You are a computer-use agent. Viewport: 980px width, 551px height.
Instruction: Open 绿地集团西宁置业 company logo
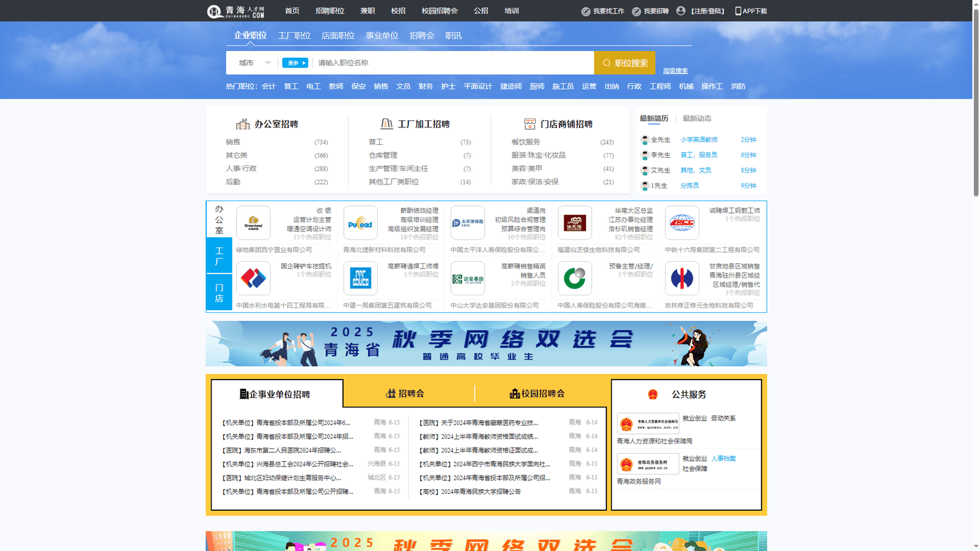[x=253, y=223]
